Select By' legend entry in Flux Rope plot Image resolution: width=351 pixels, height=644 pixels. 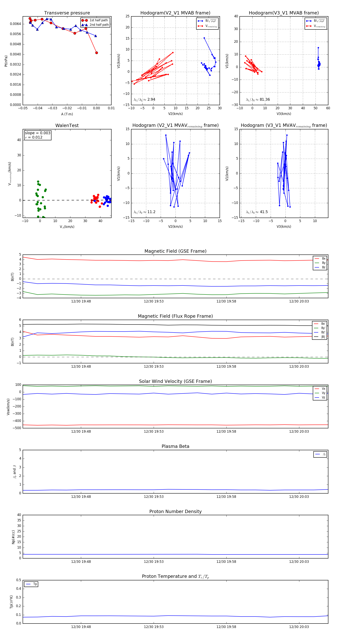point(320,328)
